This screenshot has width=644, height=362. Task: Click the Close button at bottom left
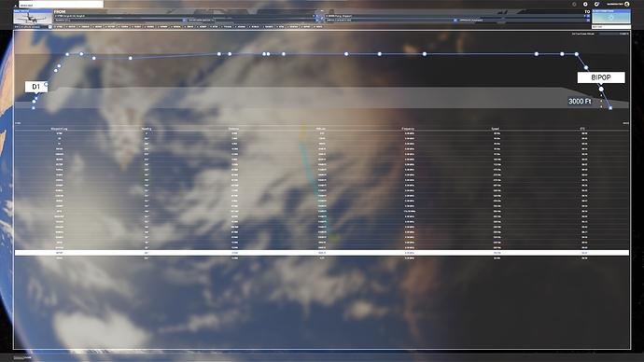[x=22, y=357]
